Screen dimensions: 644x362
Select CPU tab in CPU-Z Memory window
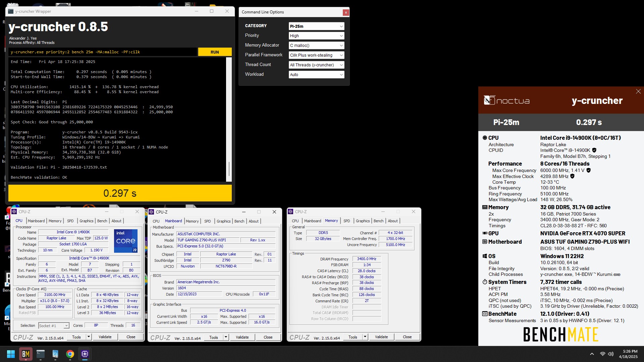coord(295,221)
